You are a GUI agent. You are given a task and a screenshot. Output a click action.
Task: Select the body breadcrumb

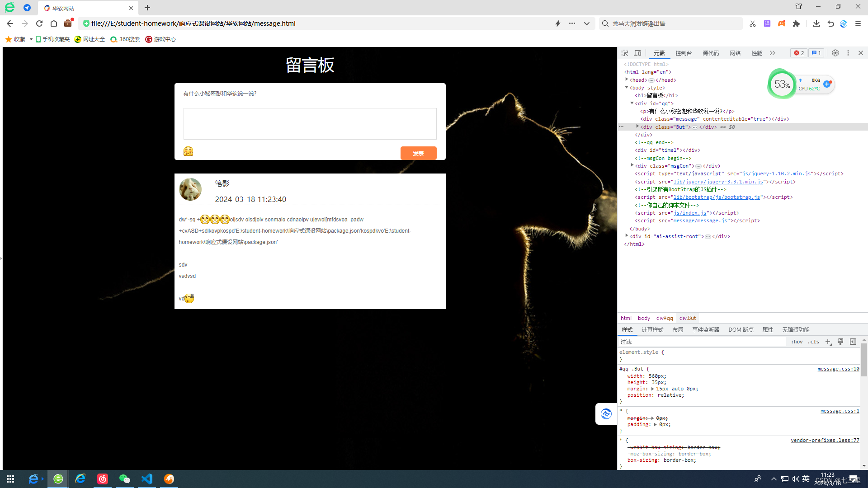coord(644,318)
